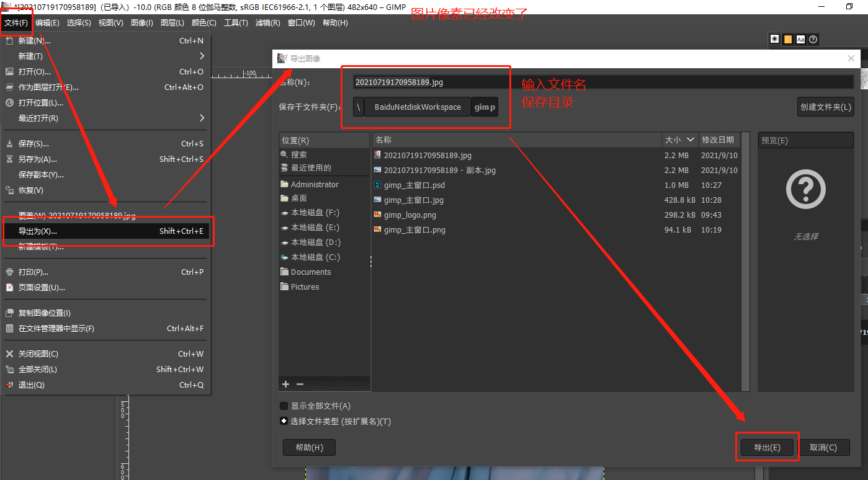Choose 作为图层打开 in File menu
Viewport: 868px width, 480px height.
tap(107, 87)
